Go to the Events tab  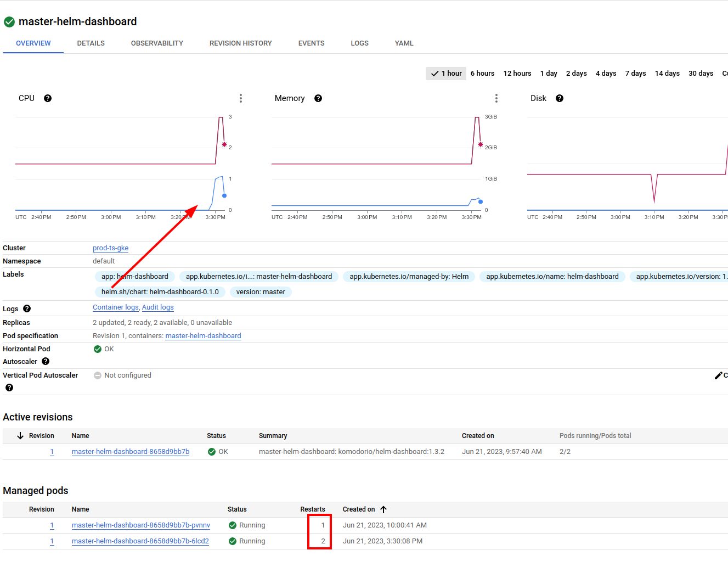coord(311,43)
